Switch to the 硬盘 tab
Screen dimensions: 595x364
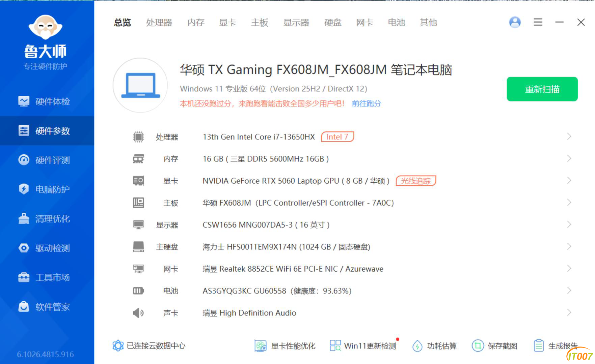(333, 23)
